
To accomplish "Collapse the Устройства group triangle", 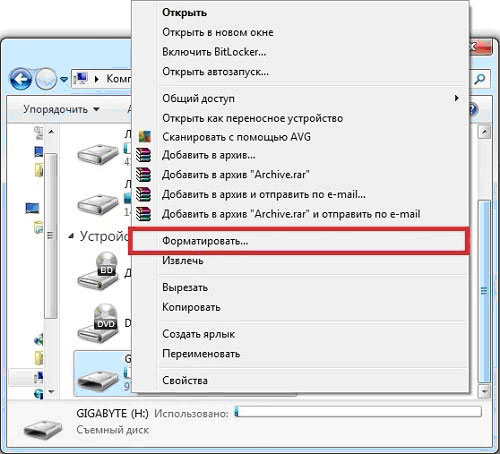I will [71, 236].
